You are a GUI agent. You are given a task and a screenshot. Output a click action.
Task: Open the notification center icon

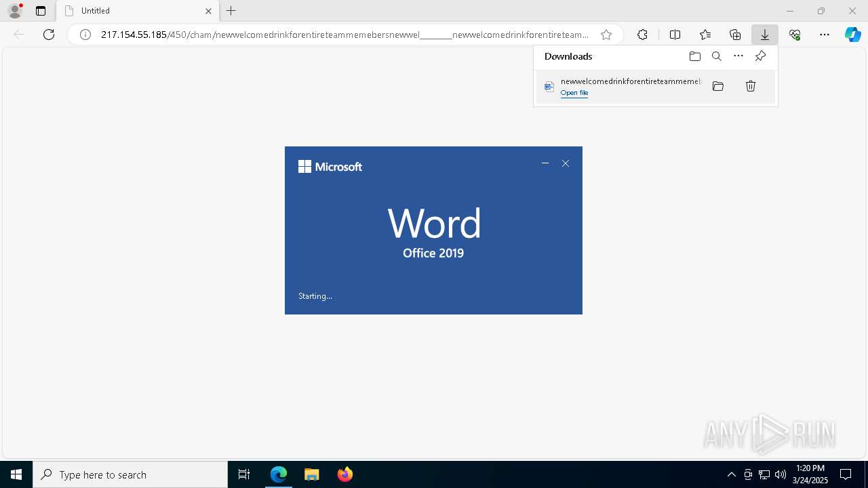click(846, 474)
